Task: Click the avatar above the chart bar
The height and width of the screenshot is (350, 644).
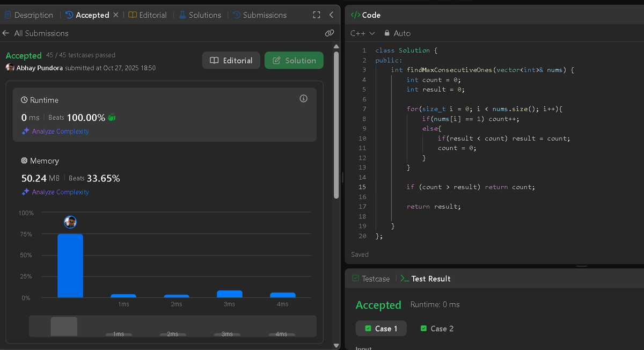Action: coord(70,222)
